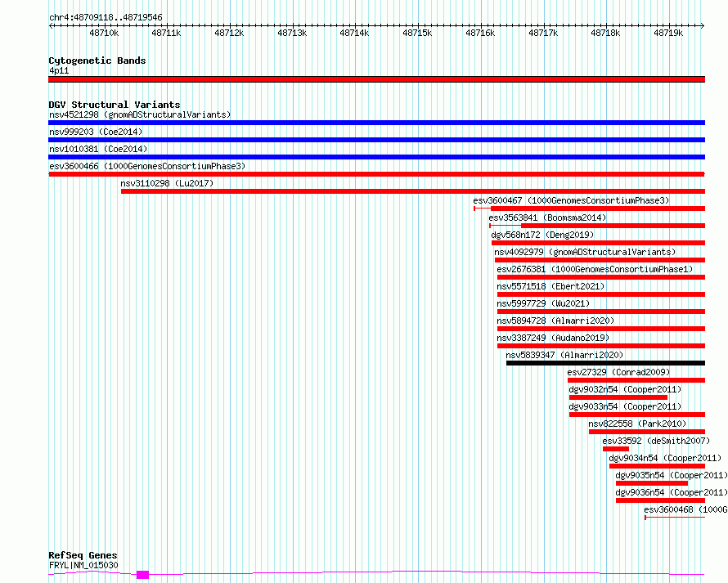The height and width of the screenshot is (583, 728).
Task: Click the dgv9032n54 (Cooper2011) label
Action: click(x=625, y=389)
